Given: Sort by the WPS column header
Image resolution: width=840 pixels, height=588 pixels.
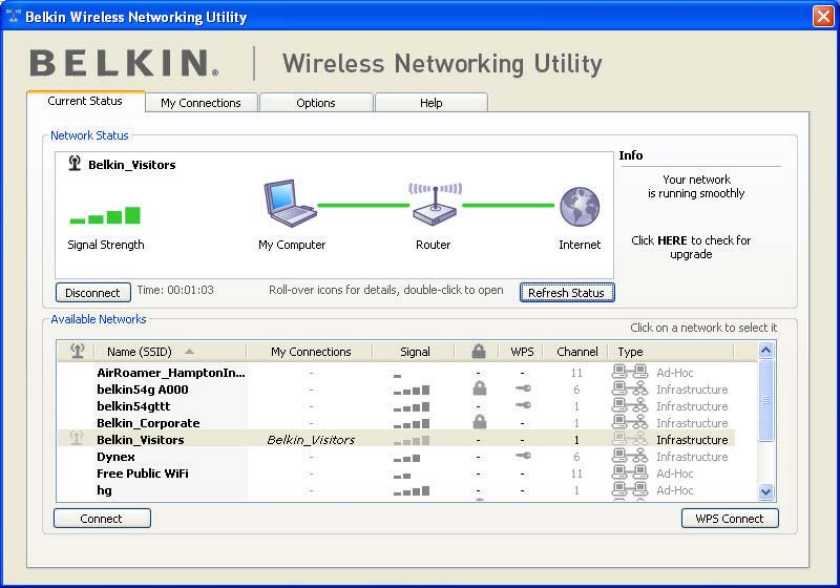Looking at the screenshot, I should (x=522, y=352).
